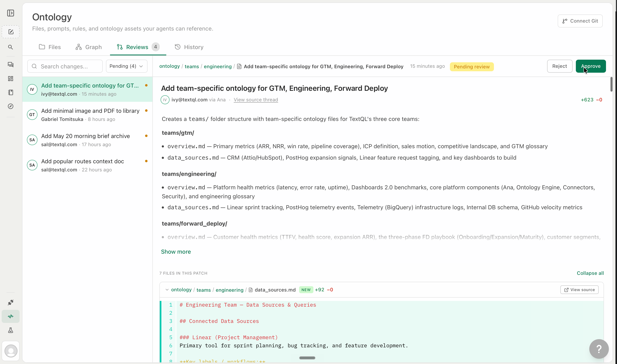617x364 pixels.
Task: Click the horizontal scrollbar thumb in the diff
Action: point(307,358)
